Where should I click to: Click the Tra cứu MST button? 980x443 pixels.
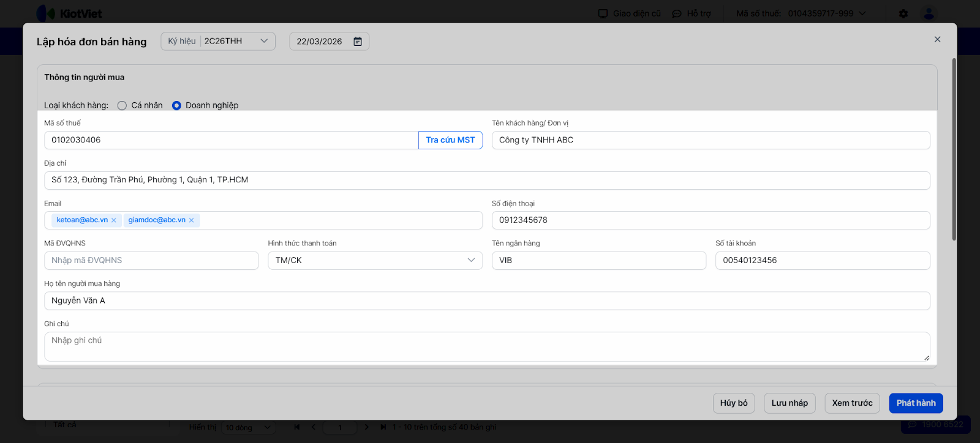click(x=450, y=140)
